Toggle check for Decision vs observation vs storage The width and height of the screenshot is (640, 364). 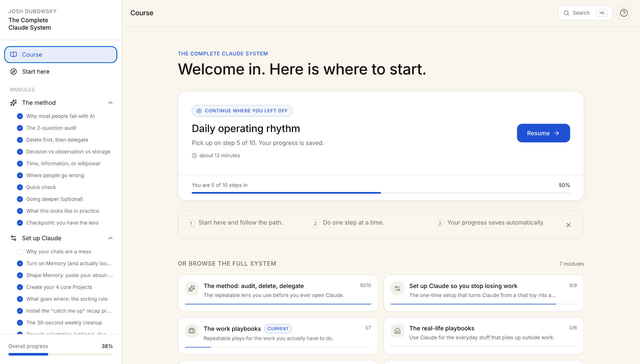20,152
